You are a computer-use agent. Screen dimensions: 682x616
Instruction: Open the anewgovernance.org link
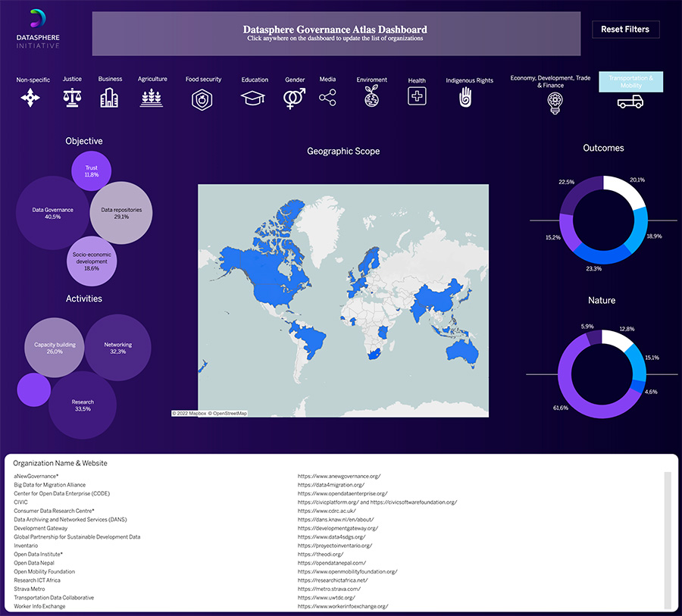pyautogui.click(x=339, y=476)
